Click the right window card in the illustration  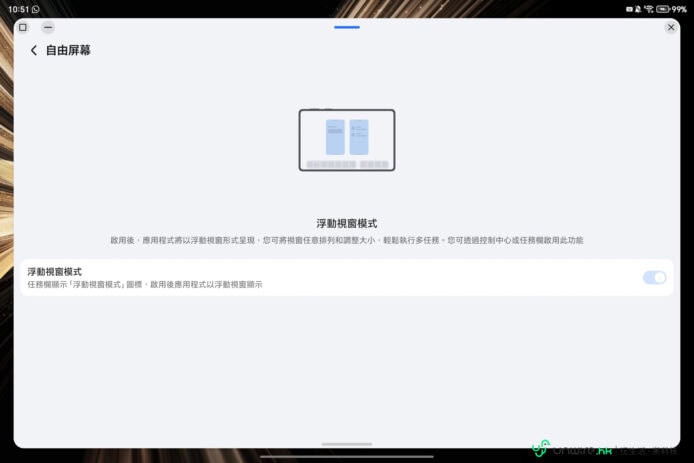pos(359,137)
